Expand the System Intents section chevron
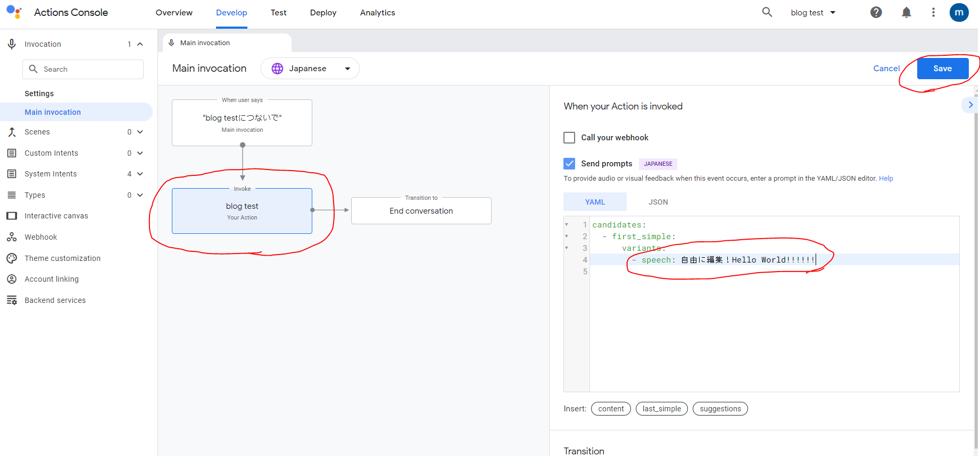980x456 pixels. tap(140, 174)
